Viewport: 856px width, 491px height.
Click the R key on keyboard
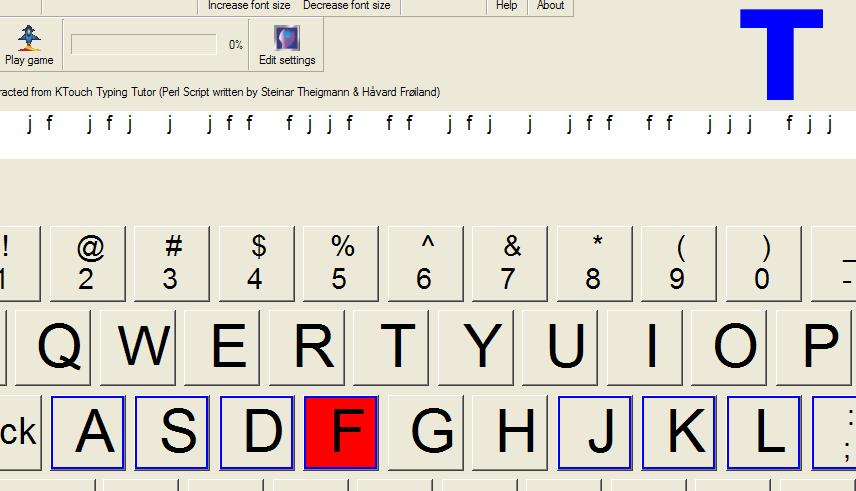(307, 348)
